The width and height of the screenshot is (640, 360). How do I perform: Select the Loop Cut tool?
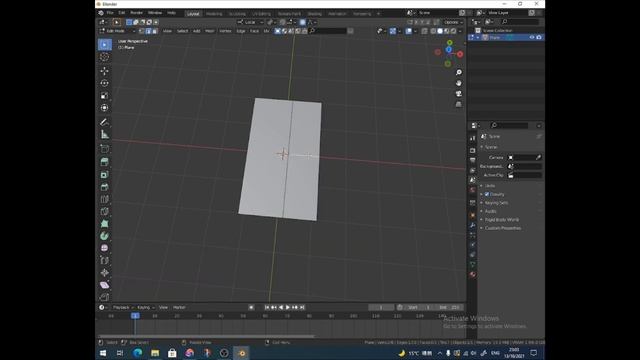(104, 199)
